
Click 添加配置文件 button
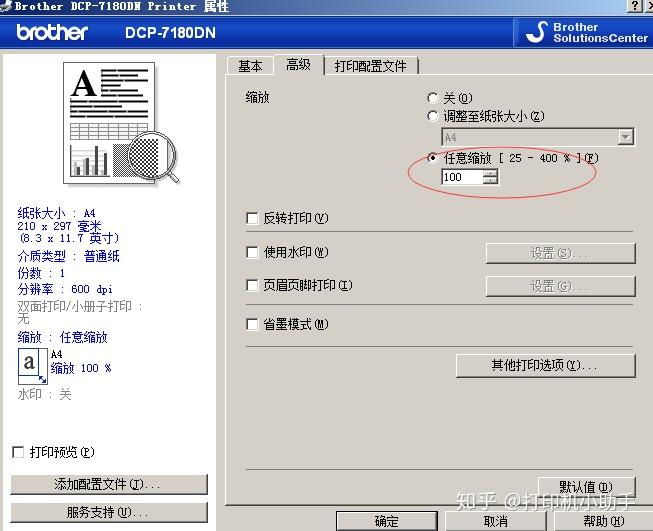point(109,484)
